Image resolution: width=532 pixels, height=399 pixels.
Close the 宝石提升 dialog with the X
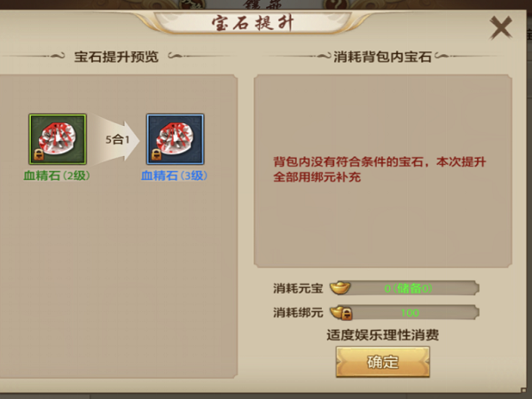tap(501, 27)
